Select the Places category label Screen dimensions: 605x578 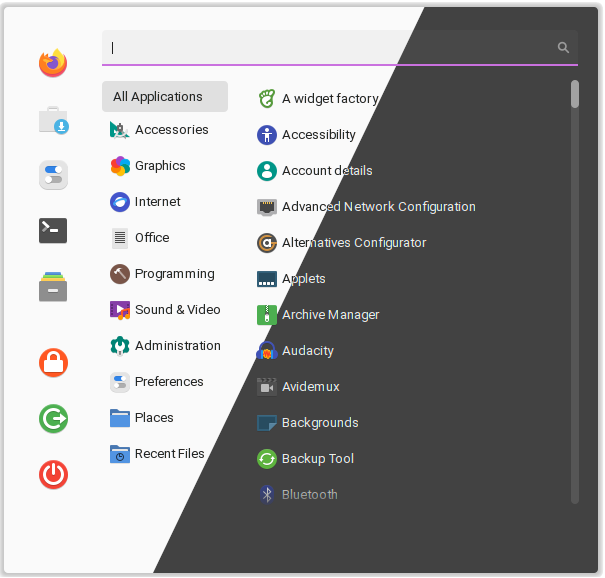tap(154, 418)
